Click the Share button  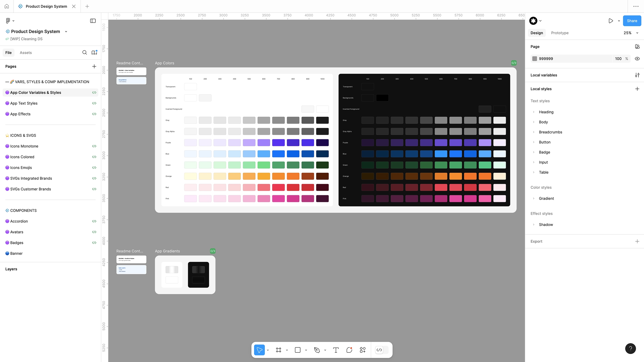click(632, 21)
